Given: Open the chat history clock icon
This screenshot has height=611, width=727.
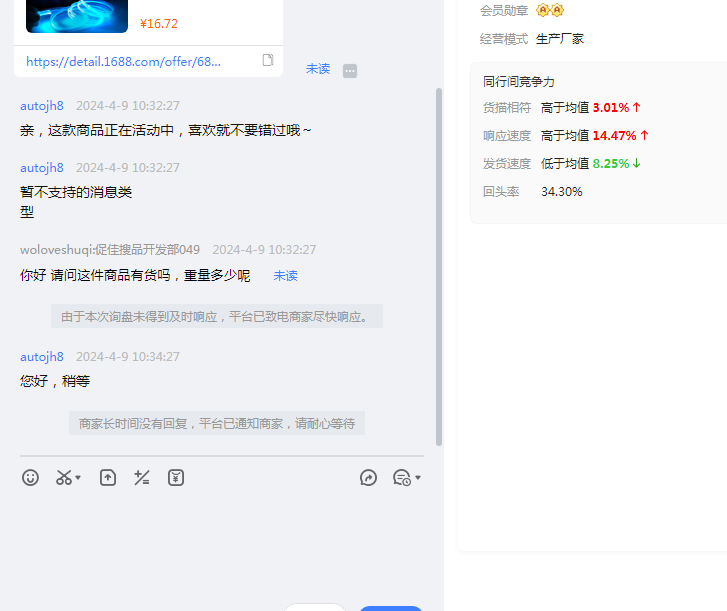Looking at the screenshot, I should 402,477.
